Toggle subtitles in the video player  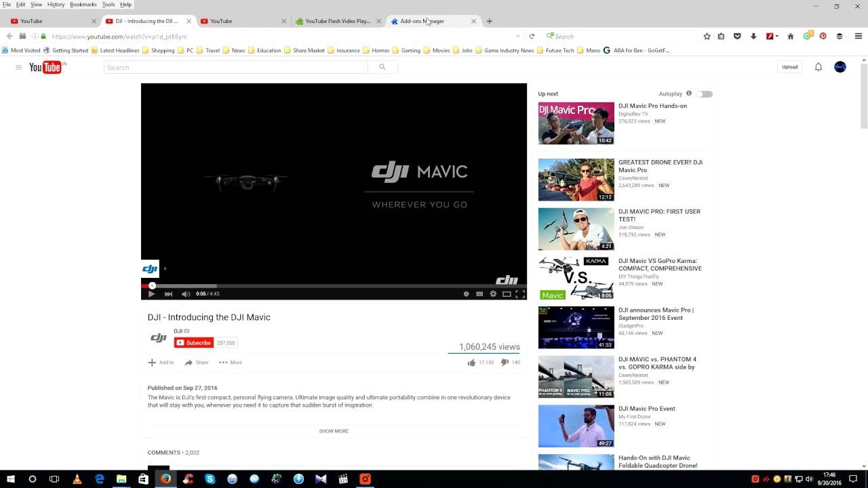coord(479,294)
